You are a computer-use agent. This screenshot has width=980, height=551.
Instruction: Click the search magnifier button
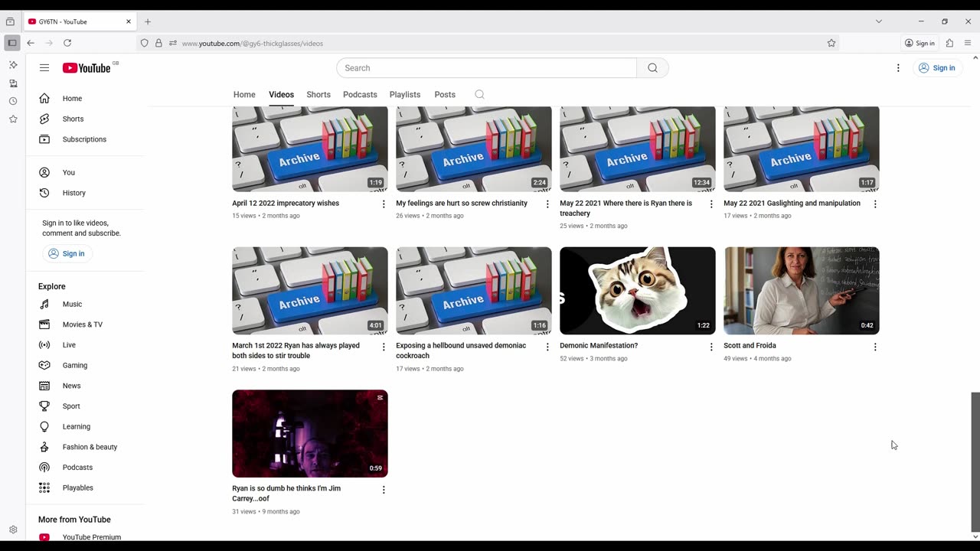652,68
